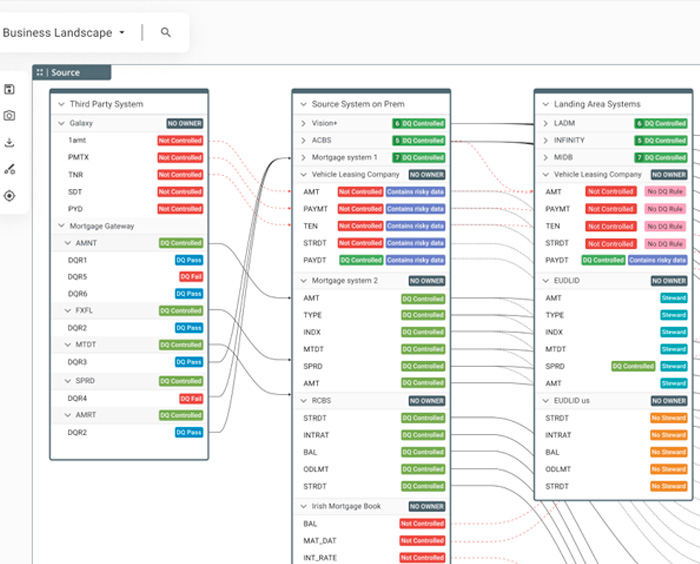Click the camera snapshot icon in sidebar
This screenshot has width=700, height=564.
pyautogui.click(x=9, y=116)
